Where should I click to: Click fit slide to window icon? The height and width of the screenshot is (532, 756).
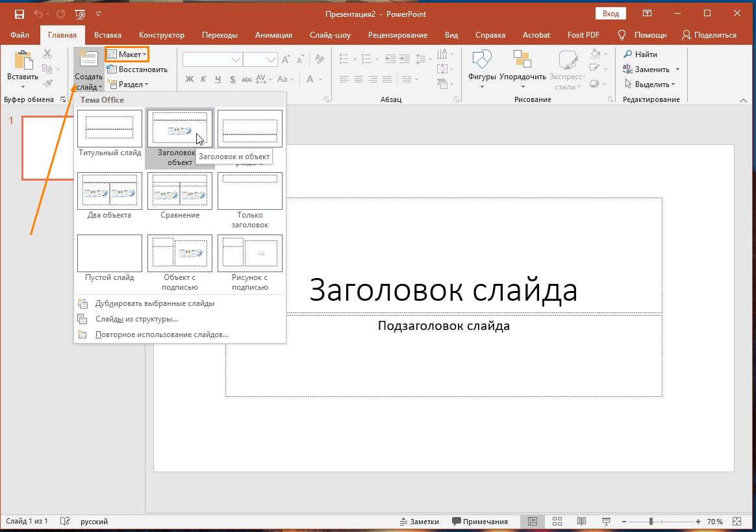pyautogui.click(x=737, y=522)
